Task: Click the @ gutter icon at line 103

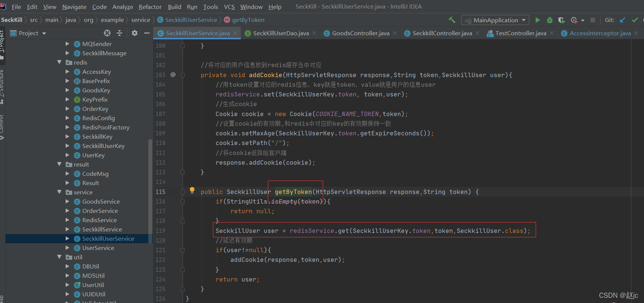Action: click(x=173, y=75)
